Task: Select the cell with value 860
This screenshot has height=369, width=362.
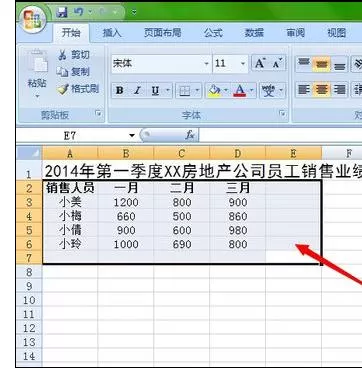Action: (x=238, y=216)
